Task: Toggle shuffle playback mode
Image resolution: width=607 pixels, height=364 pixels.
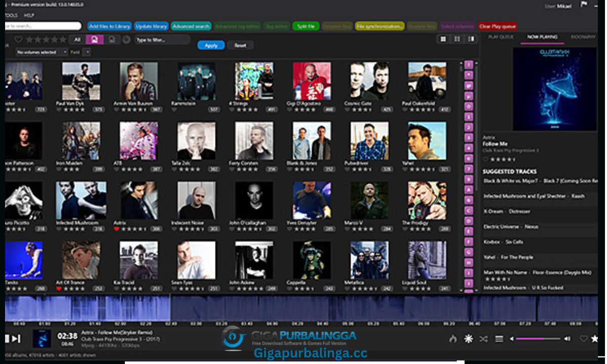Action: pos(484,339)
